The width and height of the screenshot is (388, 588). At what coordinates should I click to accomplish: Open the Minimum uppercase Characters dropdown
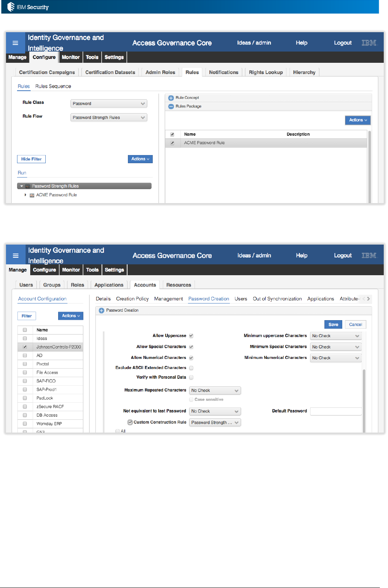point(336,336)
